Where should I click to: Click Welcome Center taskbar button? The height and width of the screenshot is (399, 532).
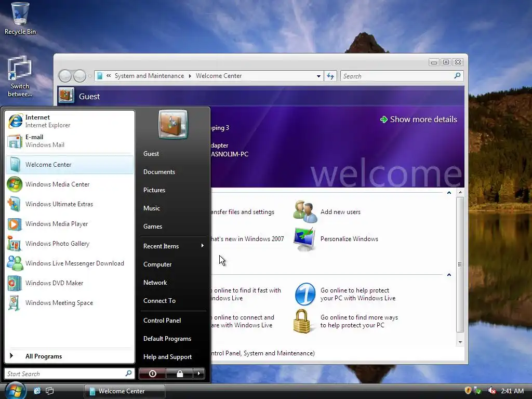125,391
